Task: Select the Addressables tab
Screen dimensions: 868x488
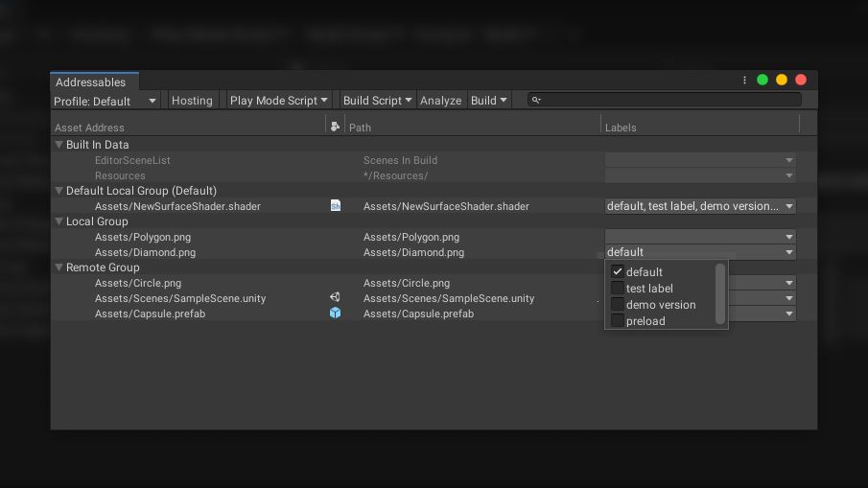Action: tap(91, 81)
